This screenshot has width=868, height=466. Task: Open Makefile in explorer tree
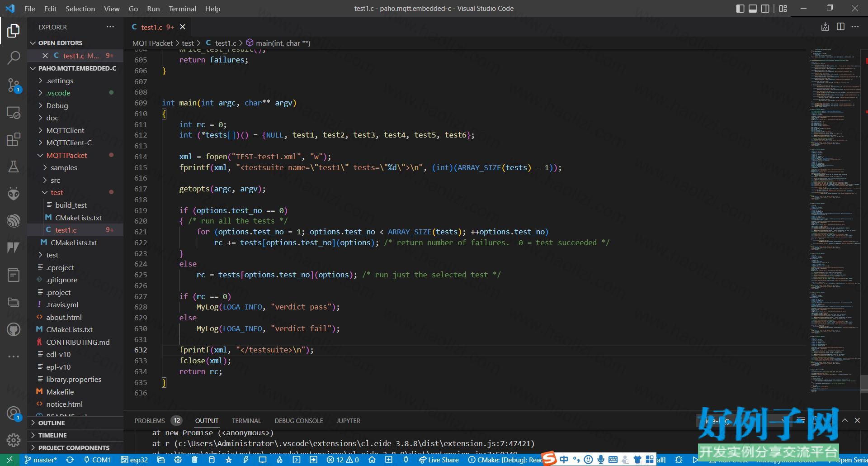coord(60,392)
